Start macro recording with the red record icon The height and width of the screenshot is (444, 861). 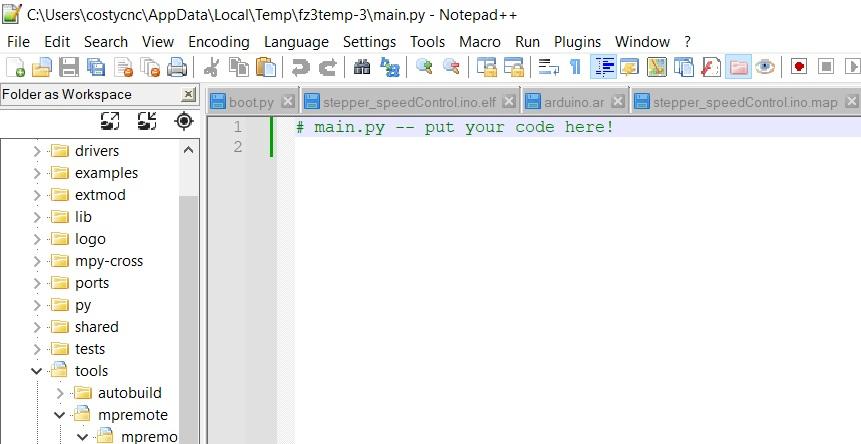(799, 67)
